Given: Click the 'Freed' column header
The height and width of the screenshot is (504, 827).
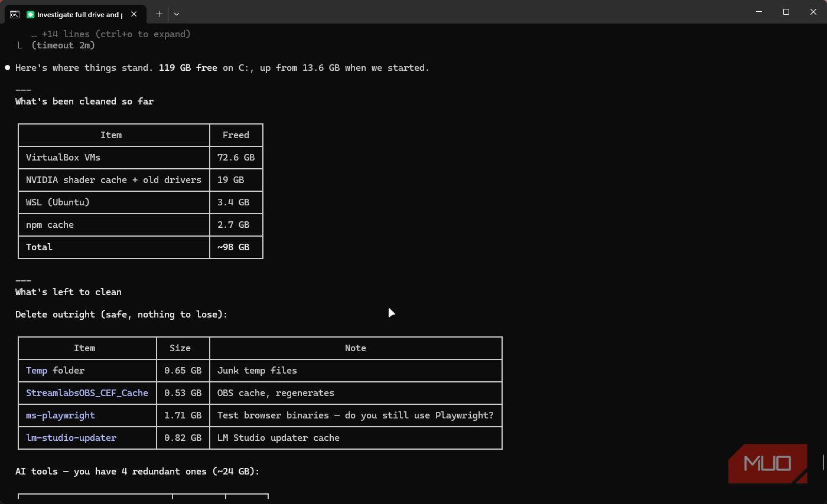Looking at the screenshot, I should click(236, 135).
